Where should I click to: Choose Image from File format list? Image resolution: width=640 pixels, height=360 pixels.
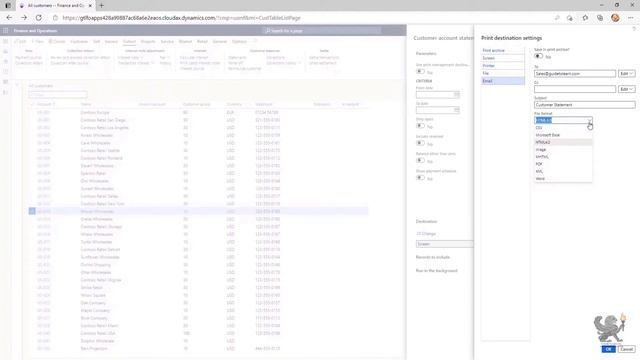pyautogui.click(x=563, y=150)
